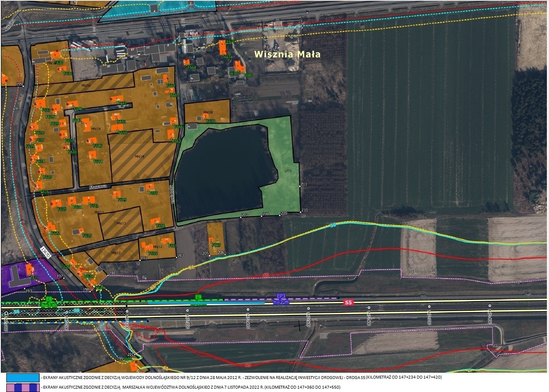The width and height of the screenshot is (549, 392).
Task: Click the 1367D road number label
Action: [45, 252]
